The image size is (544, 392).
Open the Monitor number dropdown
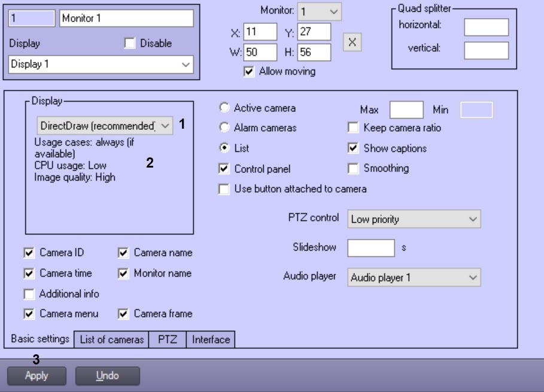coord(319,11)
